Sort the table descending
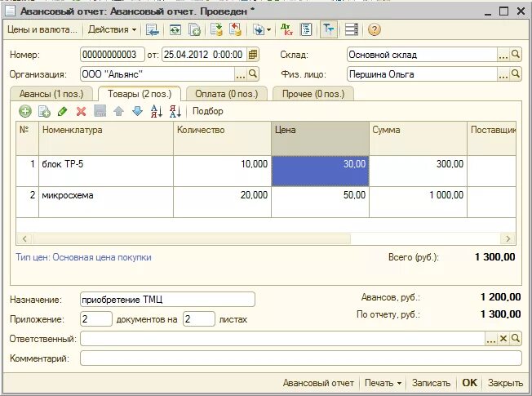 (175, 111)
